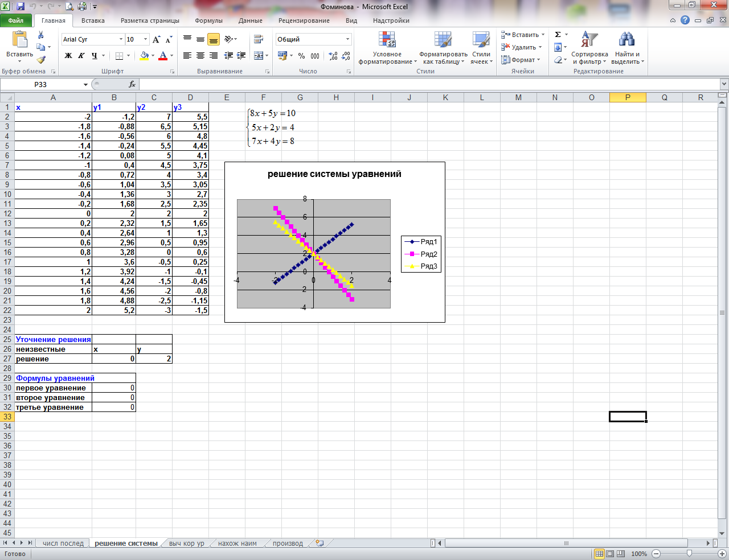Switch to the Данные ribbon tab
729x560 pixels.
pyautogui.click(x=251, y=20)
